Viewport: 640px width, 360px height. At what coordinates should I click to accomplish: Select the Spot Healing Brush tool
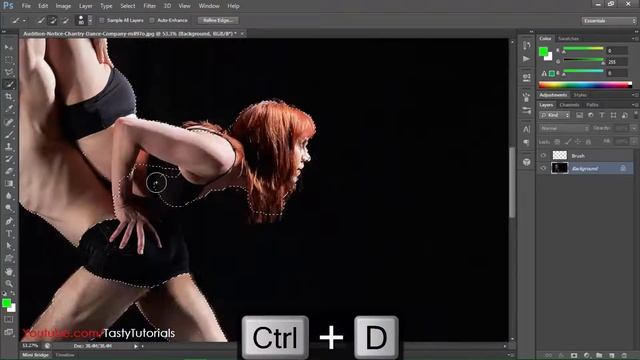[9, 122]
